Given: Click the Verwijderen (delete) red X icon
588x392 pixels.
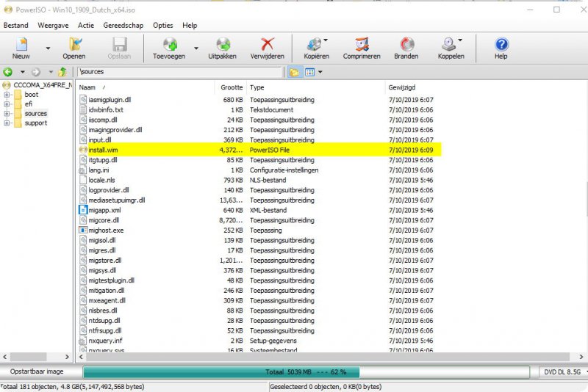Looking at the screenshot, I should click(268, 46).
